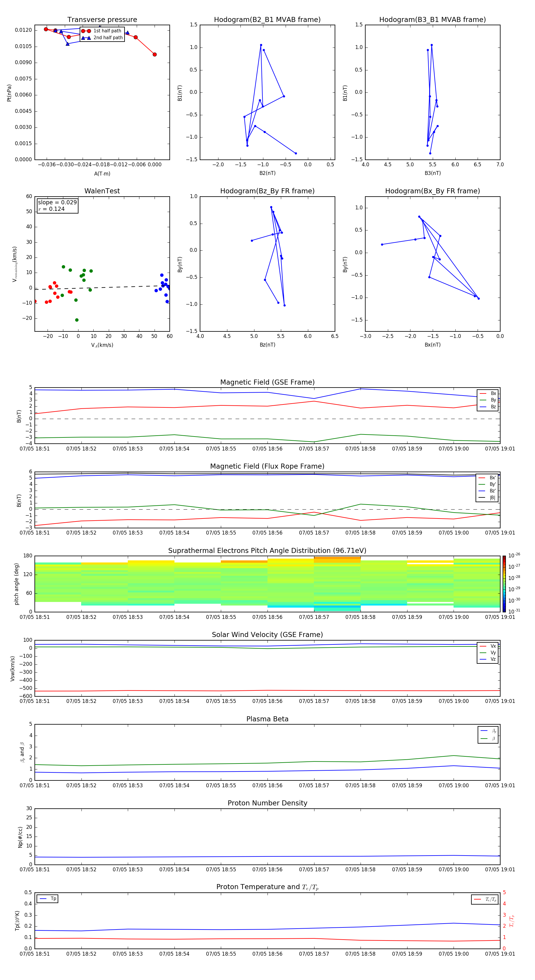The image size is (535, 980).
Task: Click the β entry in the Plasma Beta legend
Action: coord(488,739)
